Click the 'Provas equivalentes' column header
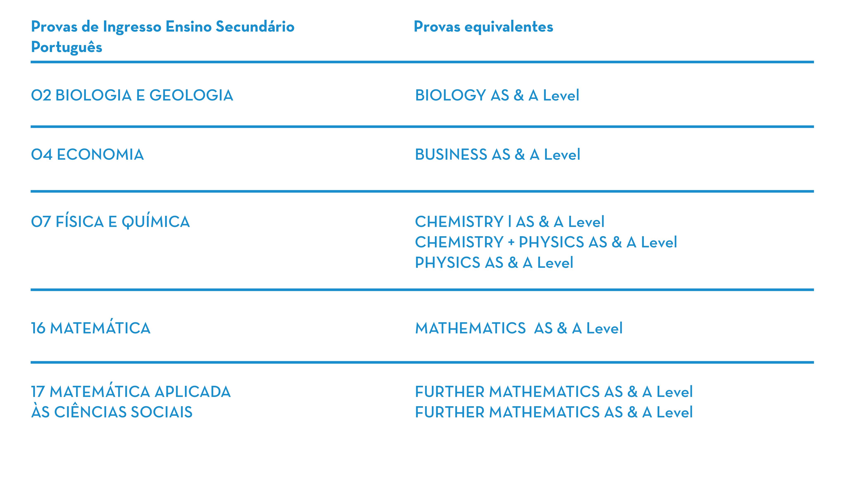Image resolution: width=842 pixels, height=504 pixels. click(483, 27)
